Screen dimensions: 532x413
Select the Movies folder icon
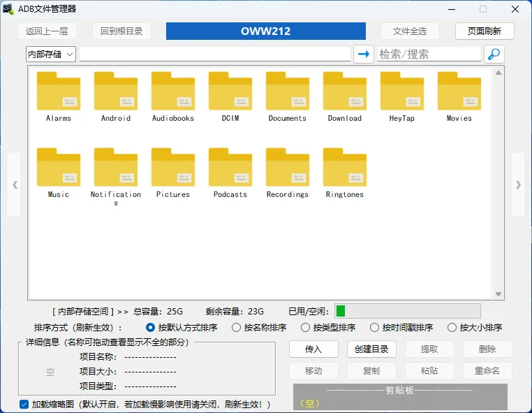[x=459, y=91]
